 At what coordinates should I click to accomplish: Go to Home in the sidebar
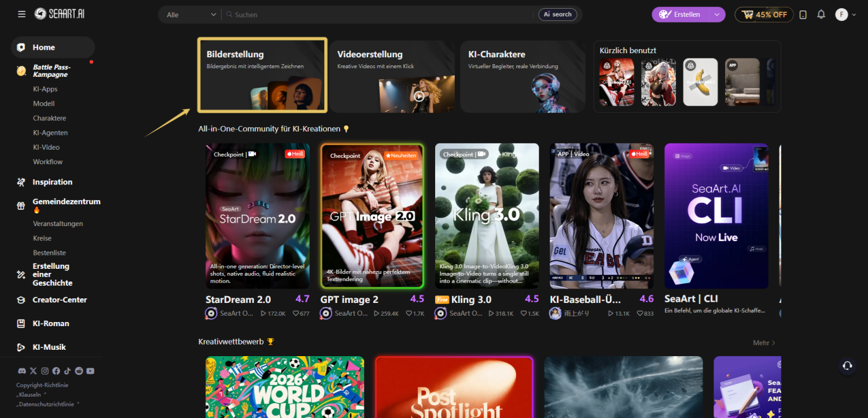pyautogui.click(x=53, y=47)
